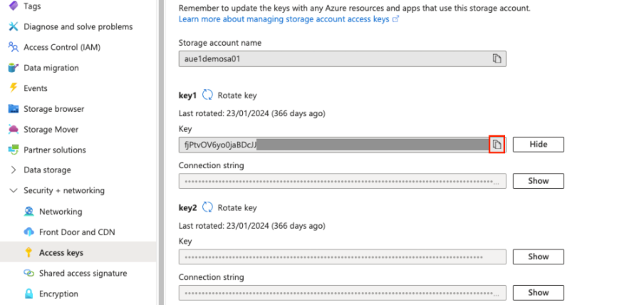Viewport: 644px width, 305px height.
Task: Click the Storage browser icon
Action: pos(14,109)
